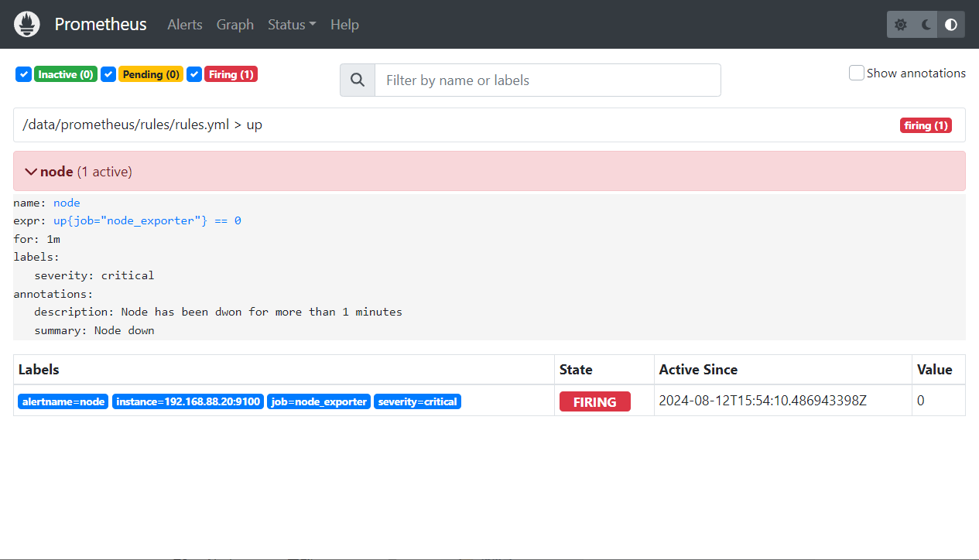The image size is (979, 560).
Task: Click the red FIRING state badge
Action: tap(594, 401)
